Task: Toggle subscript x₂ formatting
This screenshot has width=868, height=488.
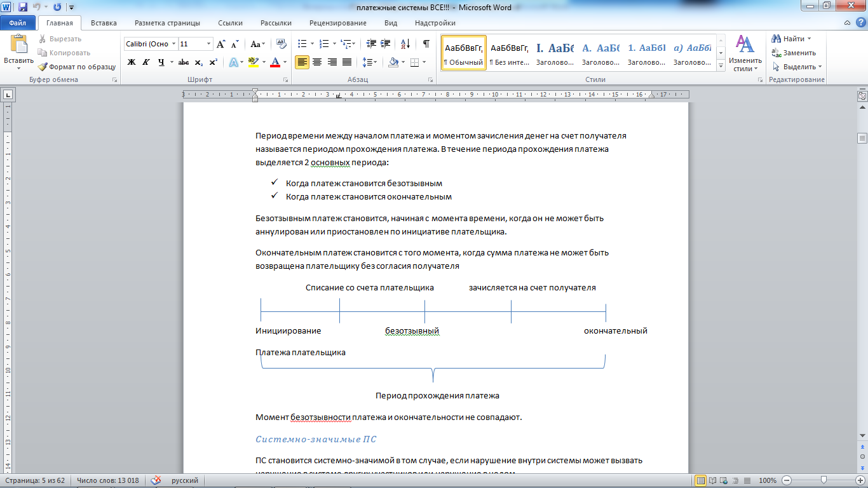Action: 198,62
